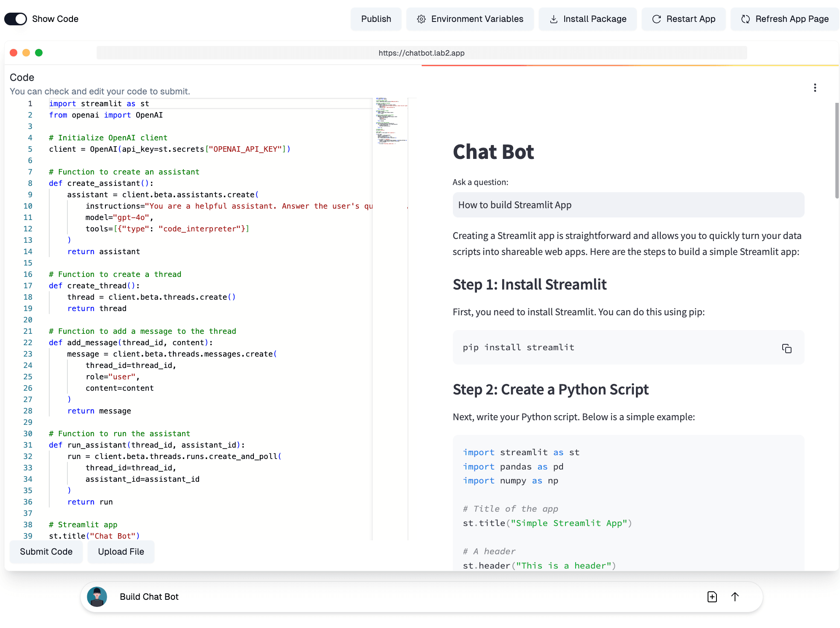Click Install Package button
Viewport: 840px width, 628px height.
587,19
